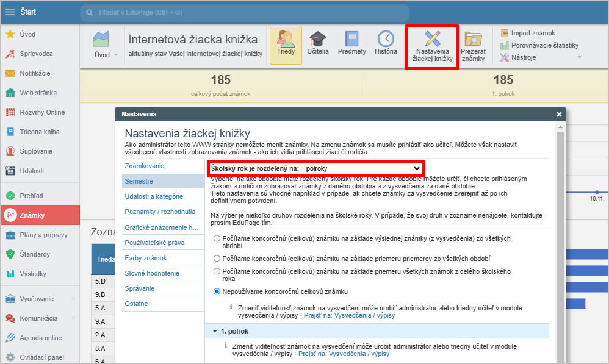This screenshot has height=364, width=609.
Task: Click Import známok icon
Action: [x=504, y=33]
